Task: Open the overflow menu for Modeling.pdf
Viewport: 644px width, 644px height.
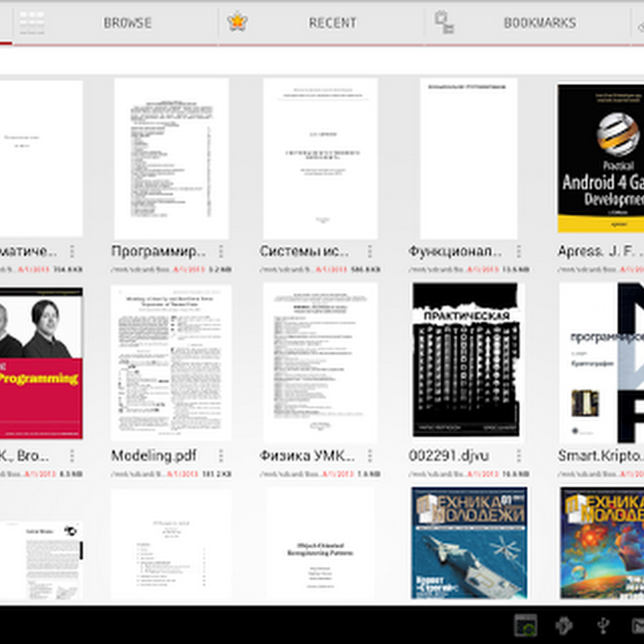Action: 221,456
